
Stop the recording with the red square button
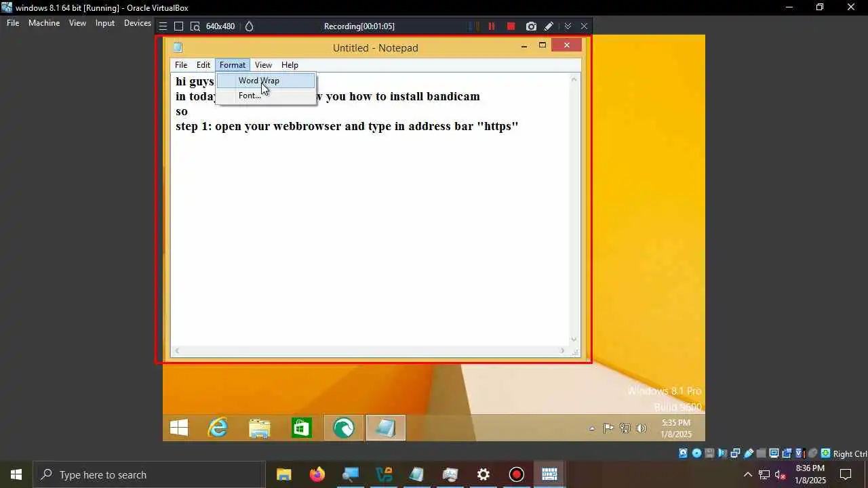511,26
